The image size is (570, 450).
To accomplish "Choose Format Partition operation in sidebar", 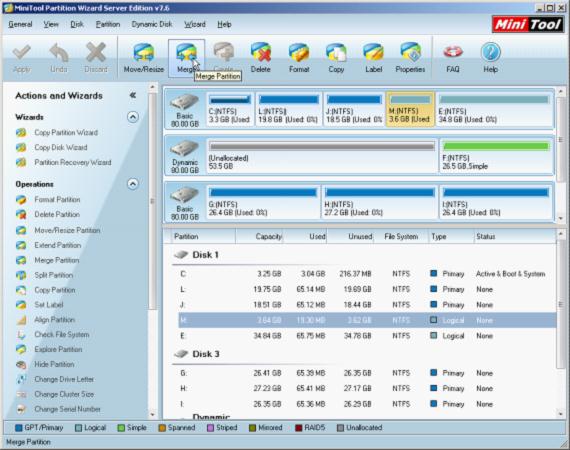I will coord(57,200).
